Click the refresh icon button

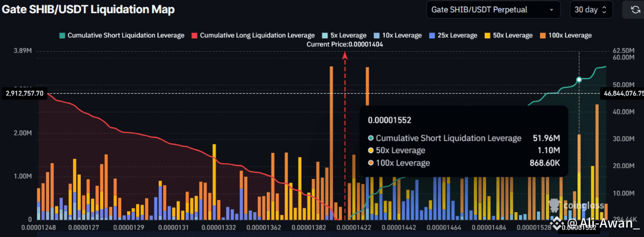point(635,9)
